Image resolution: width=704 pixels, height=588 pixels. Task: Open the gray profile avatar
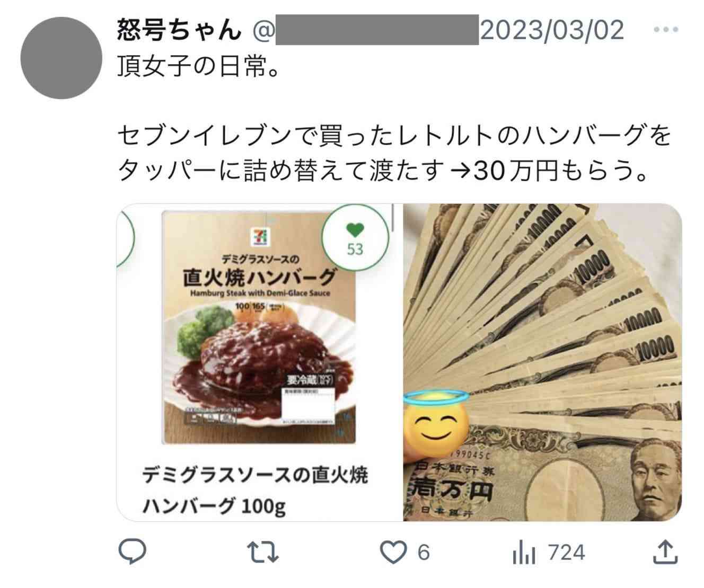[x=61, y=58]
